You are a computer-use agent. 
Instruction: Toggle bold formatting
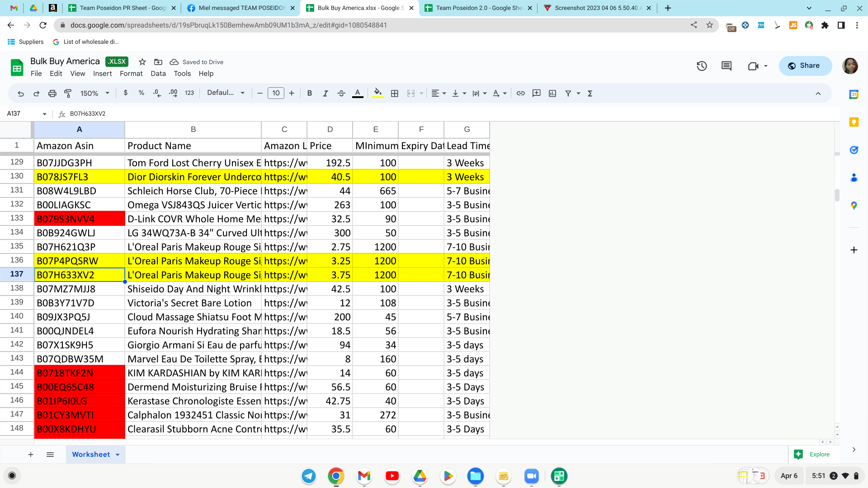(310, 93)
